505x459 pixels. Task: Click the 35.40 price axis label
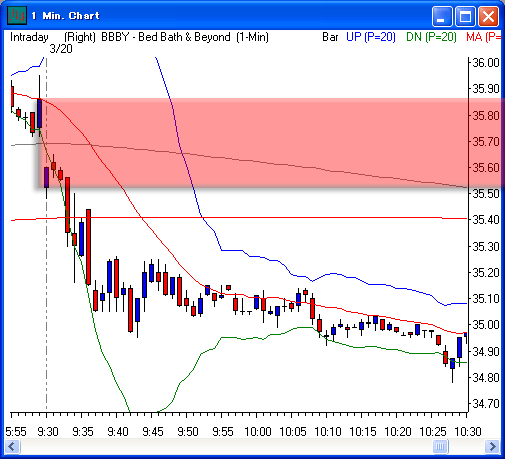tap(486, 220)
